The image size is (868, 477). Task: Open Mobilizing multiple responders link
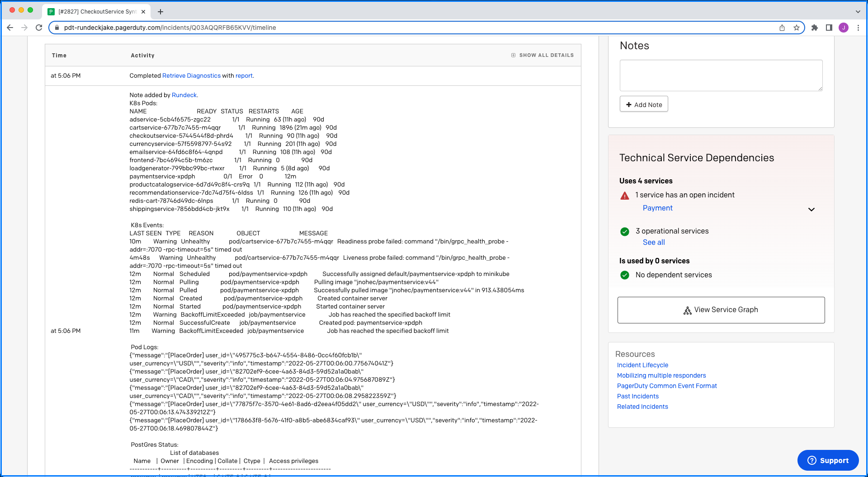pyautogui.click(x=661, y=375)
